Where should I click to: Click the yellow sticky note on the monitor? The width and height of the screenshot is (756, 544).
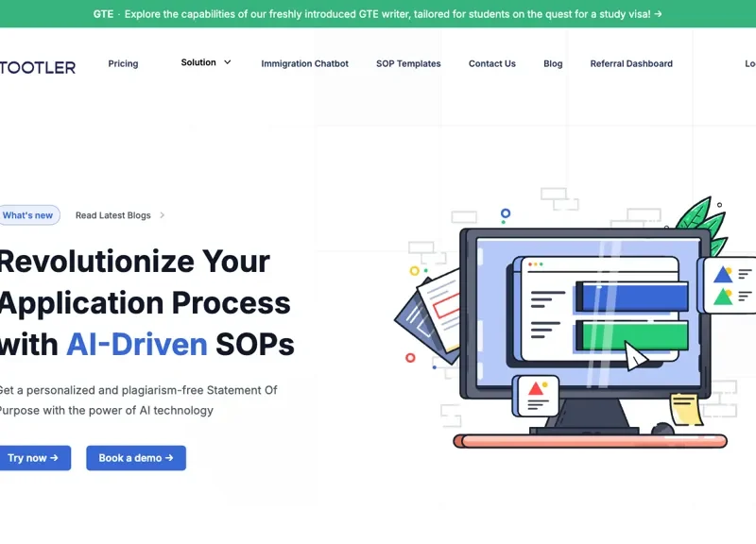(685, 408)
